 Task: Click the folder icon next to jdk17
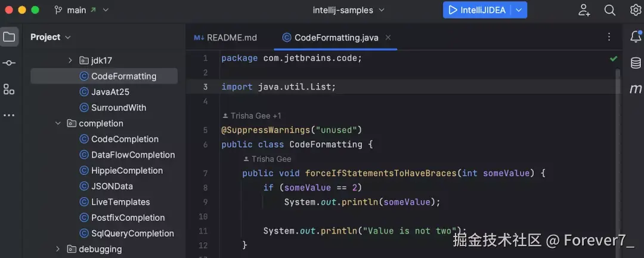coord(84,60)
